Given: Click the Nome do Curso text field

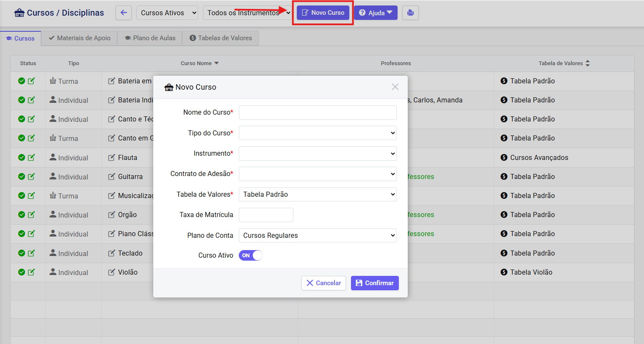Looking at the screenshot, I should click(318, 113).
